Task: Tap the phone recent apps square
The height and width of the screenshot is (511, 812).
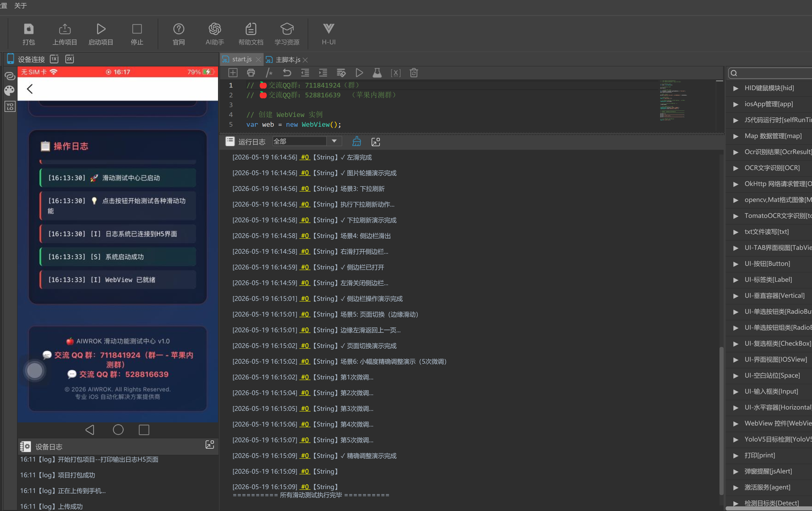Action: click(144, 430)
